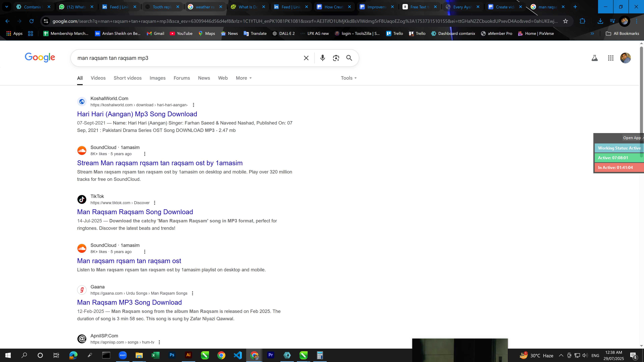Launch Photoshop from the taskbar
The width and height of the screenshot is (644, 362).
point(172,355)
